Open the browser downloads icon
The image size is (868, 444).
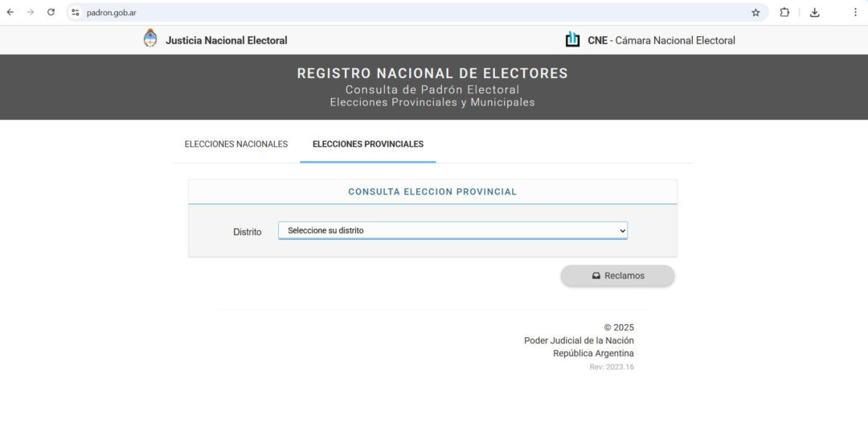(814, 12)
